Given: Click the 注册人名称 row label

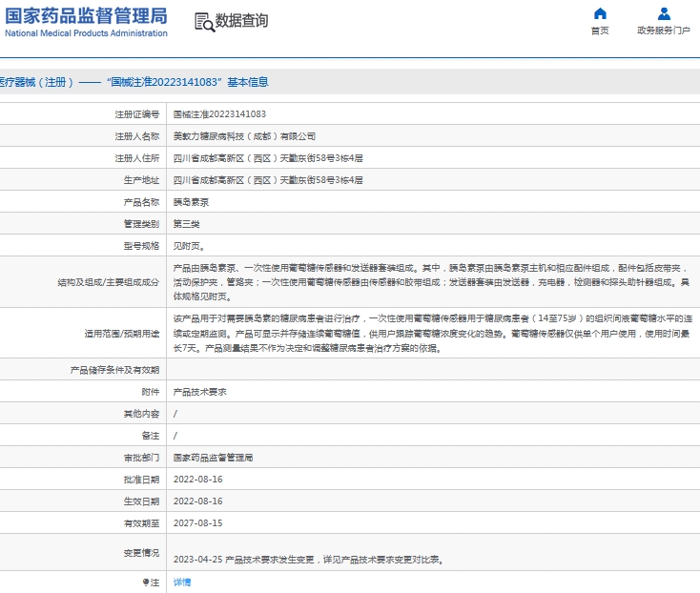Looking at the screenshot, I should 137,136.
